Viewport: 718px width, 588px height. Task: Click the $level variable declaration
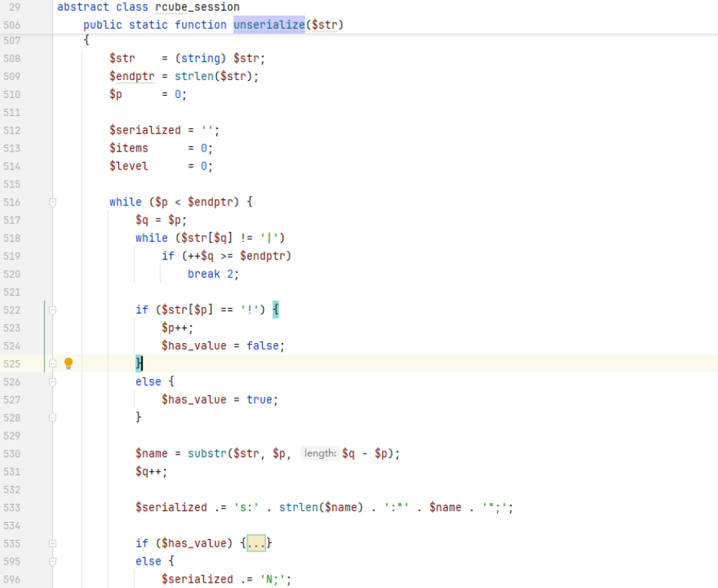click(128, 166)
